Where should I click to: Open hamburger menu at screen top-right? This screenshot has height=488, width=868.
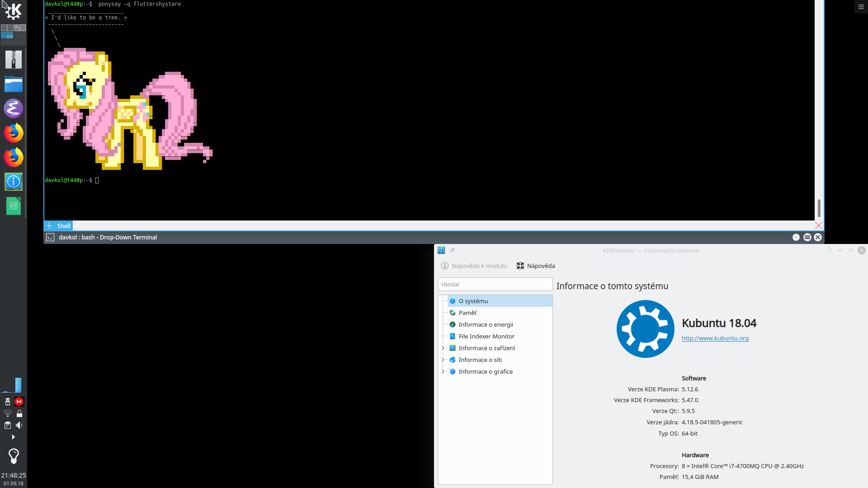(861, 7)
